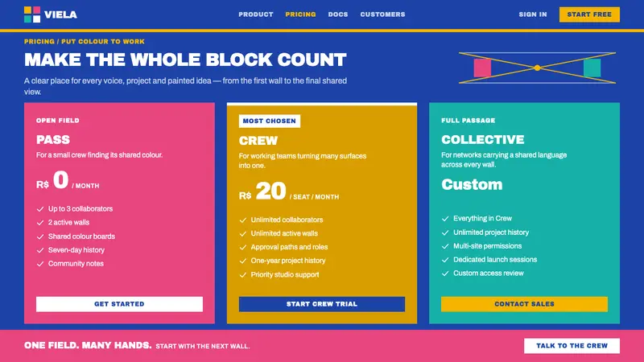
Task: Go to the Docs page
Action: pyautogui.click(x=338, y=14)
